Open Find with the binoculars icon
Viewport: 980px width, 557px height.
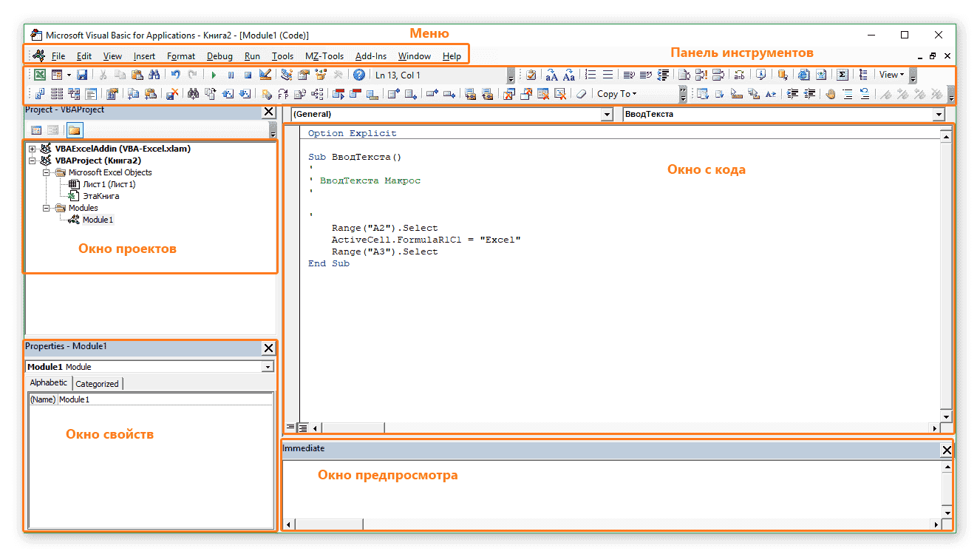point(154,75)
